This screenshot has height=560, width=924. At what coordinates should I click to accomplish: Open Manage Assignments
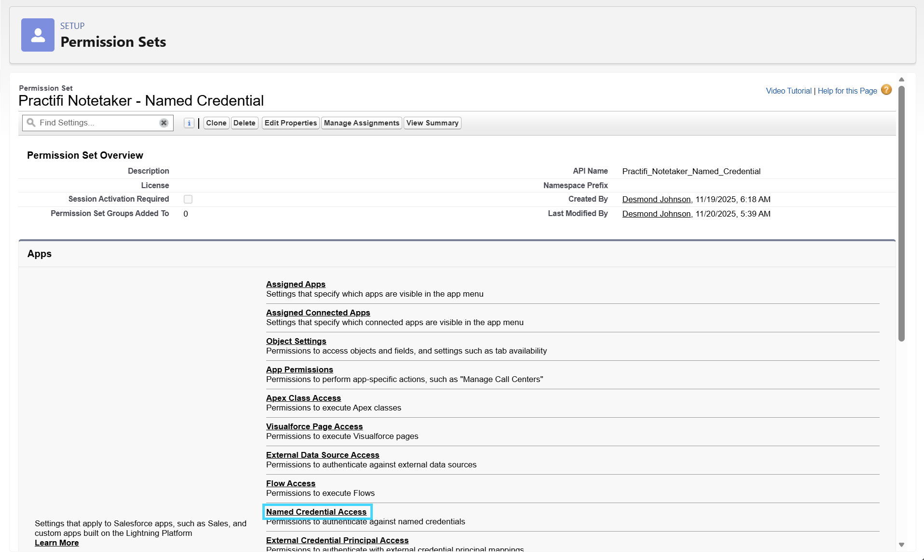(362, 123)
